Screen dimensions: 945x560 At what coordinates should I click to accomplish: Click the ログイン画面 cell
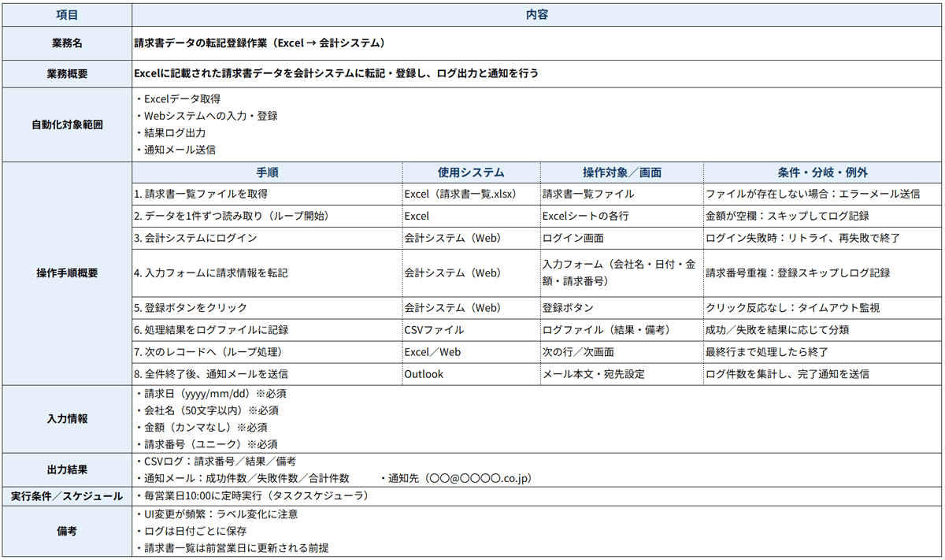coord(572,238)
